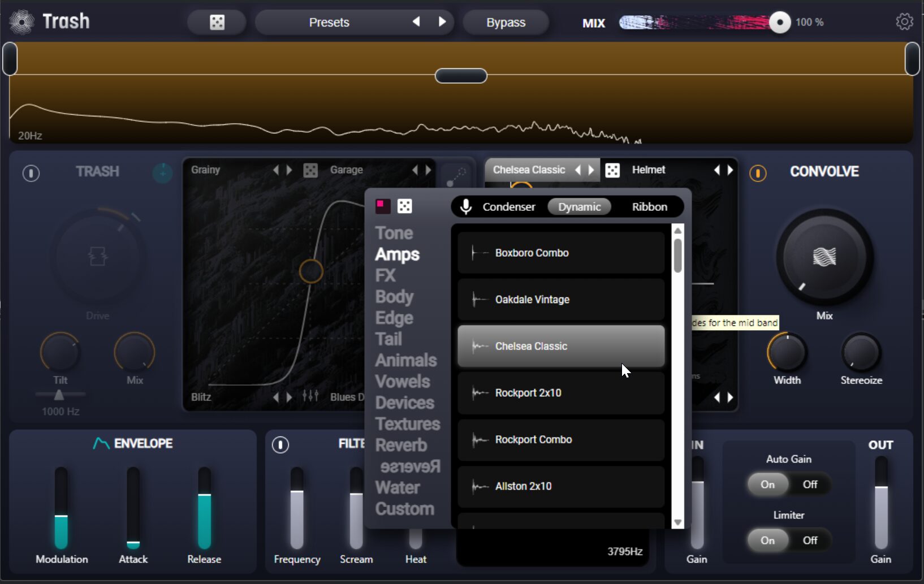Randomize the convolve impulse dice icon

point(612,170)
